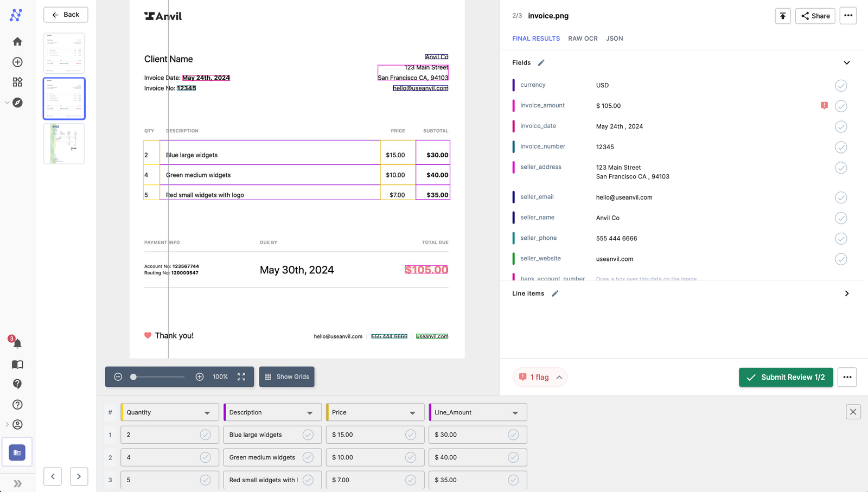
Task: Approve the seller_email field checkmark
Action: click(841, 197)
